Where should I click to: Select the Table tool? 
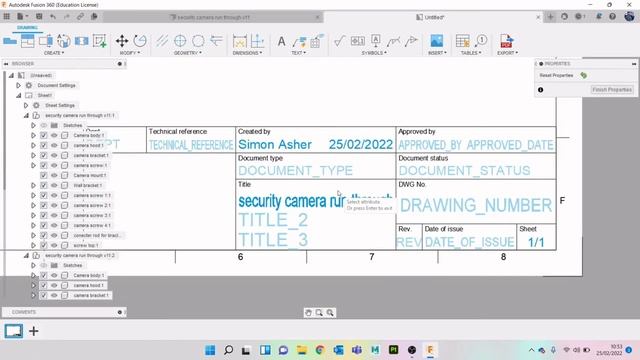tap(462, 41)
